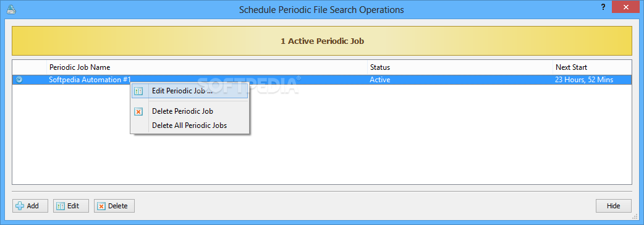The height and width of the screenshot is (225, 644).
Task: Click the grid icon next to Edit Periodic Job
Action: (139, 91)
